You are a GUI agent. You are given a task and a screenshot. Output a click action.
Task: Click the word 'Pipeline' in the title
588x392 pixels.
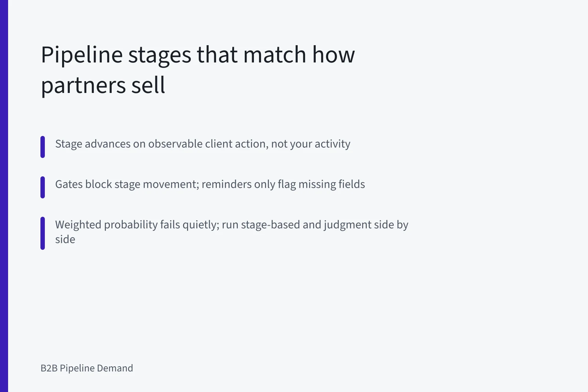pos(82,55)
